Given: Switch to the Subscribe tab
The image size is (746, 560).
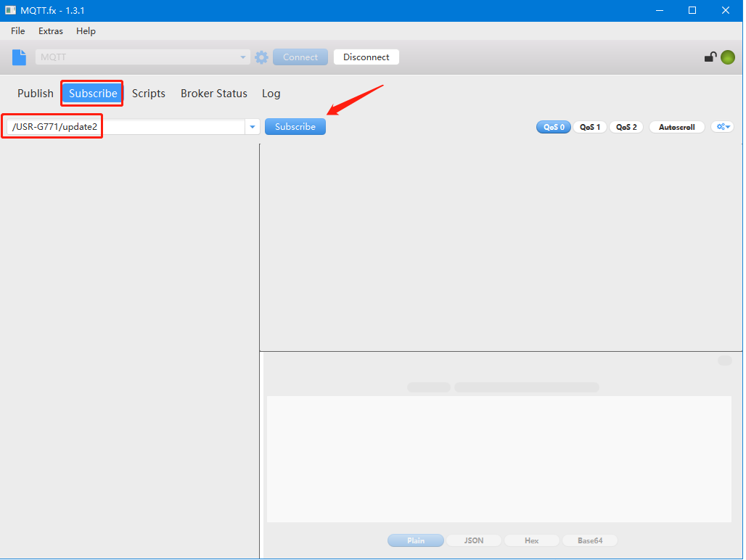Looking at the screenshot, I should [x=93, y=93].
